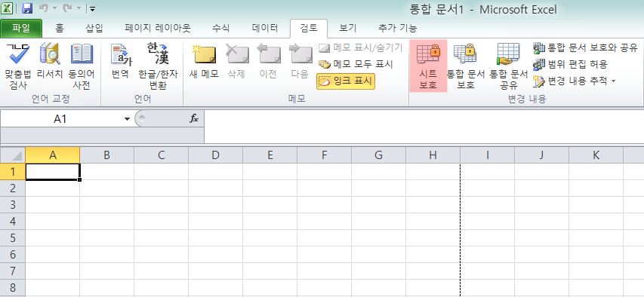This screenshot has height=297, width=644.
Task: Select column B header
Action: tap(106, 155)
